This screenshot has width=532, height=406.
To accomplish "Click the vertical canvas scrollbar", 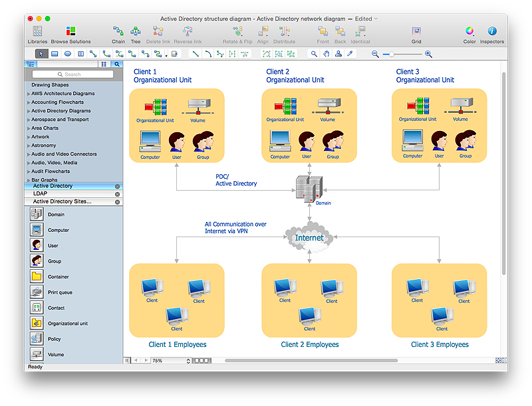I will pyautogui.click(x=504, y=173).
